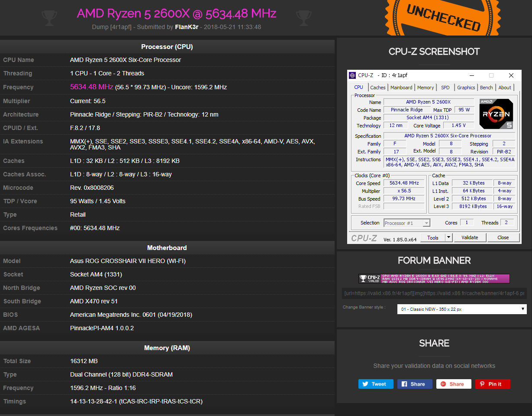Click the Processor (CPU) section header
This screenshot has width=532, height=416.
pyautogui.click(x=167, y=47)
